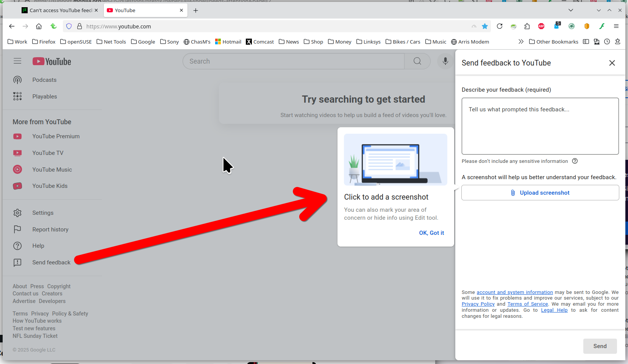This screenshot has width=628, height=364.
Task: Open the Arris Modem bookmark
Action: pos(470,42)
